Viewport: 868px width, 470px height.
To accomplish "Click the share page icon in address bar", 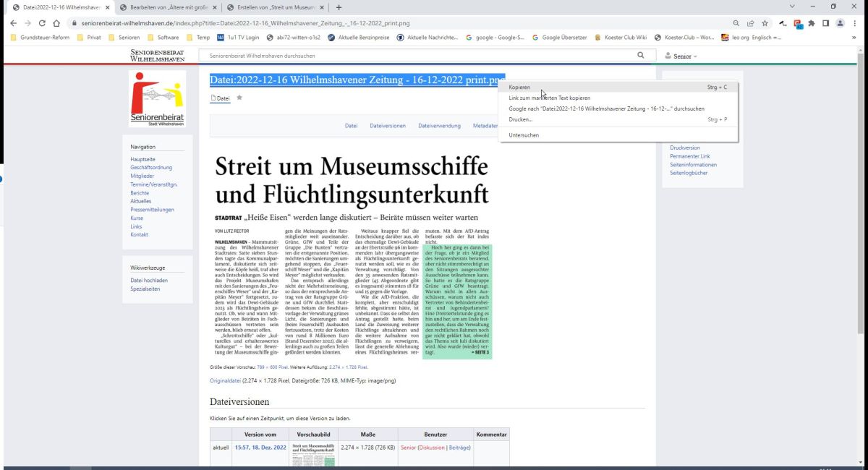I will click(x=750, y=23).
